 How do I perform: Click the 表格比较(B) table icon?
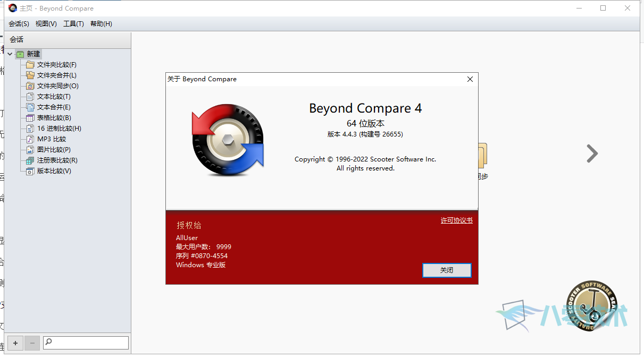(x=30, y=118)
